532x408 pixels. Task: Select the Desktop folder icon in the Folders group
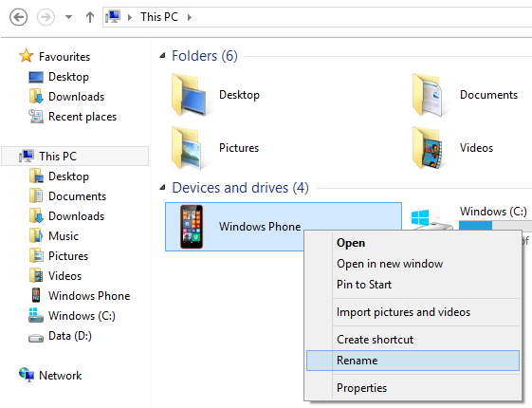pos(189,95)
